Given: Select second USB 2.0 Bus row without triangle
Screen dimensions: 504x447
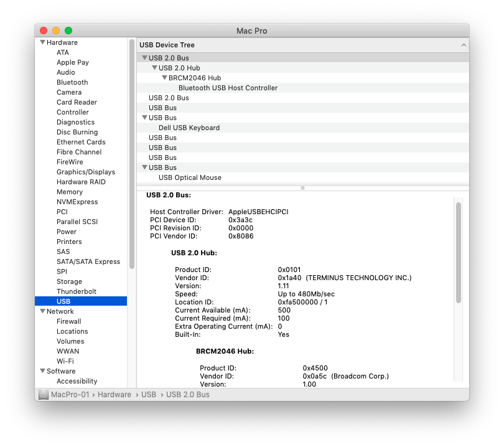Looking at the screenshot, I should (x=302, y=98).
